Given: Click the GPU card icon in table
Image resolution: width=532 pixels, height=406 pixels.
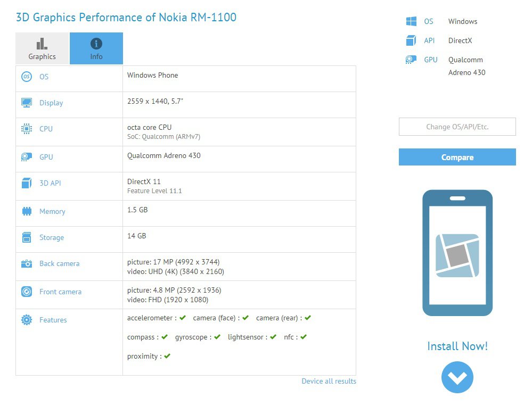Looking at the screenshot, I should click(x=27, y=157).
